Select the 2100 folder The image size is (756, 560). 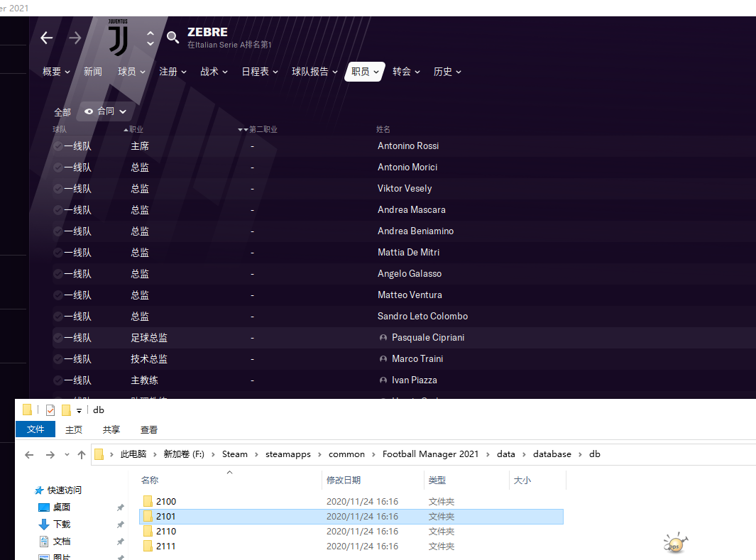coord(166,502)
